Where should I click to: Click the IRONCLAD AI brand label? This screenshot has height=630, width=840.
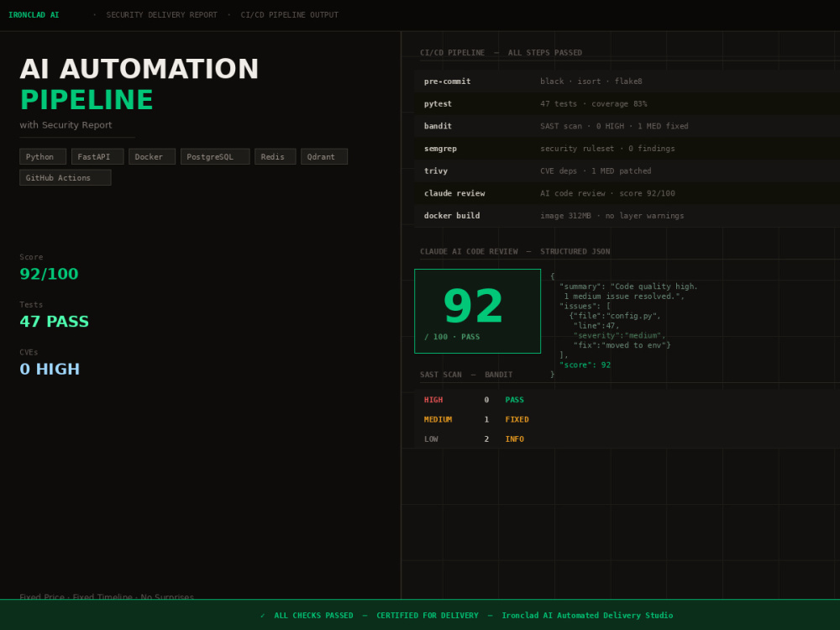(x=34, y=15)
